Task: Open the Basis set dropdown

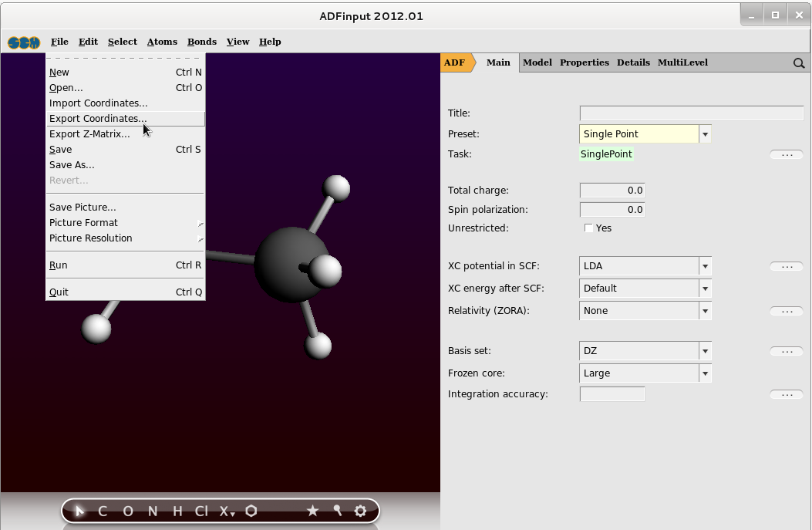Action: pyautogui.click(x=705, y=351)
